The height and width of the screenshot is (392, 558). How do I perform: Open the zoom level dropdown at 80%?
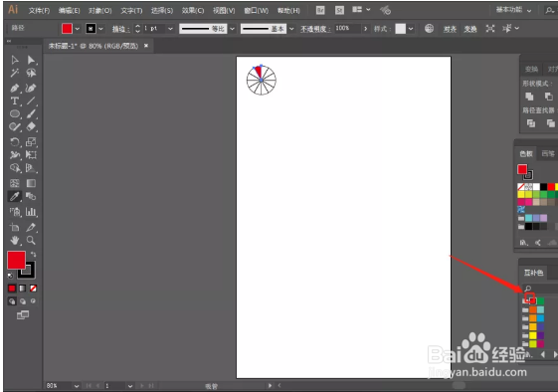pos(77,386)
